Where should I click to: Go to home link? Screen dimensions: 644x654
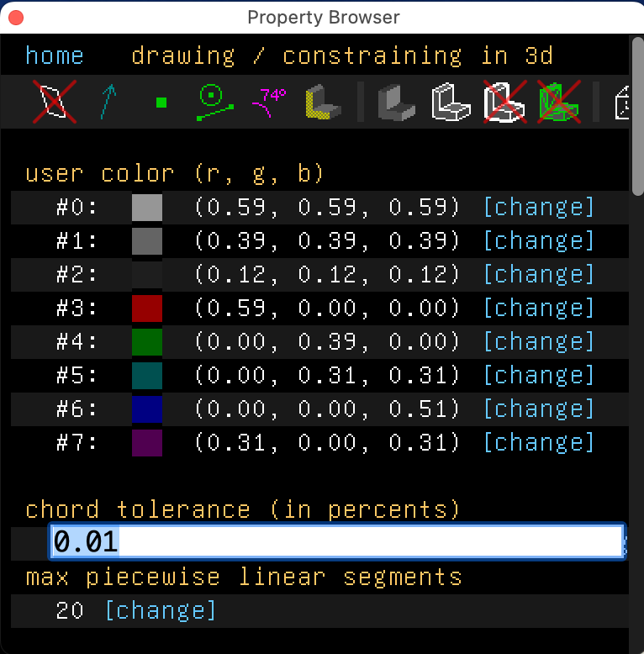tap(55, 56)
